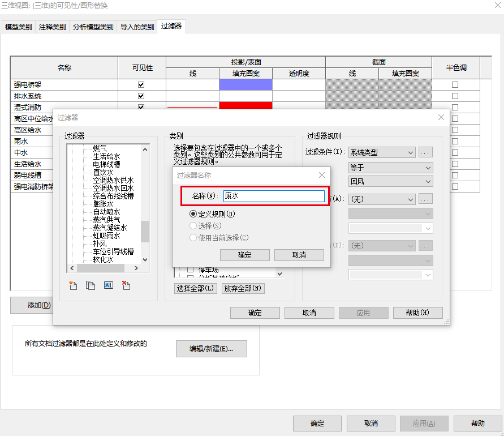Click the 半色调 column header

tap(456, 67)
